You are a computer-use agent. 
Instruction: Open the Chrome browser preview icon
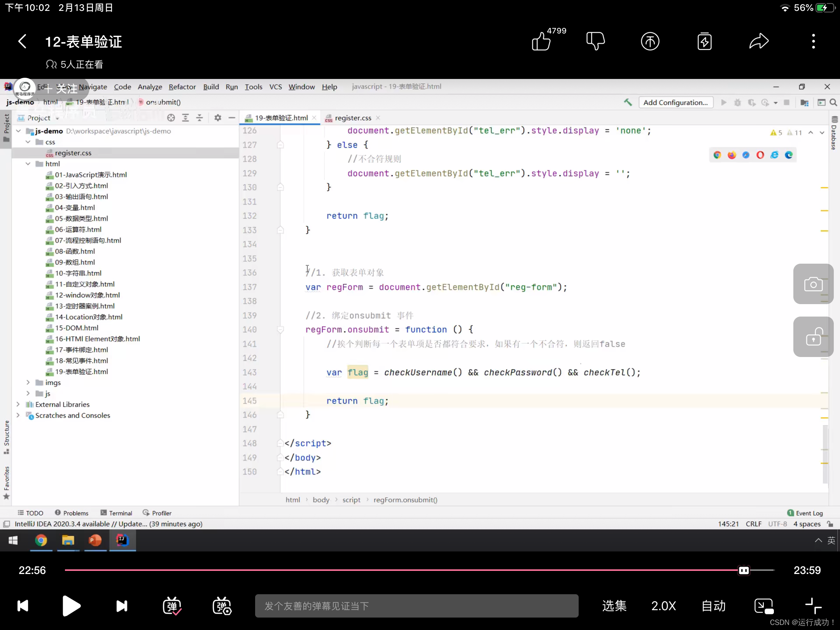[x=717, y=155]
